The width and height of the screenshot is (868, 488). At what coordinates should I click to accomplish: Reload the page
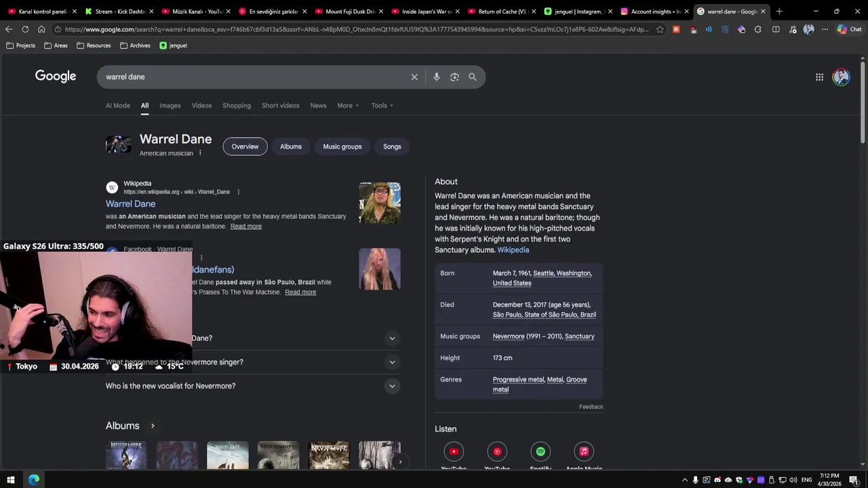(25, 29)
